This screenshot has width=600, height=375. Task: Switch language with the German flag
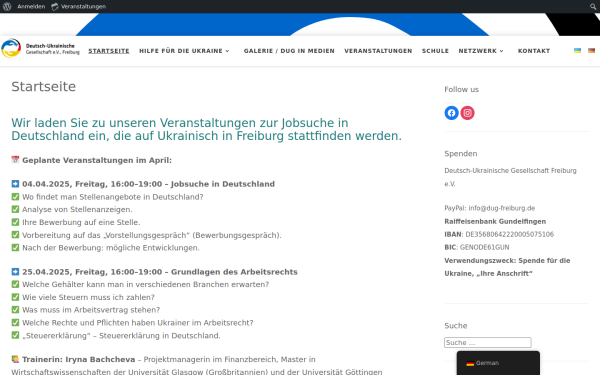(x=592, y=51)
